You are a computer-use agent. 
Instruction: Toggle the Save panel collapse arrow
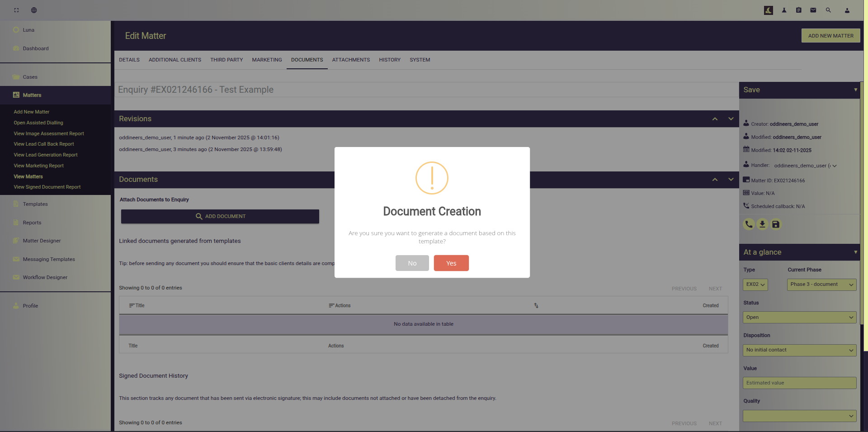click(x=855, y=90)
